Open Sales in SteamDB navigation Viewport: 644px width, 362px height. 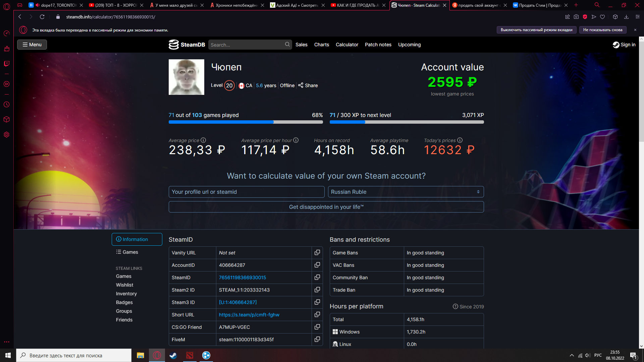302,45
